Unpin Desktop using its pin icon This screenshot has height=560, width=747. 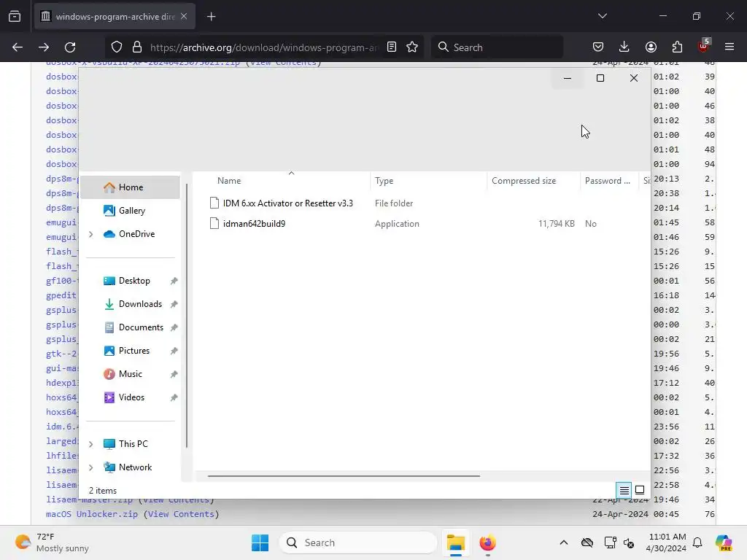coord(174,281)
